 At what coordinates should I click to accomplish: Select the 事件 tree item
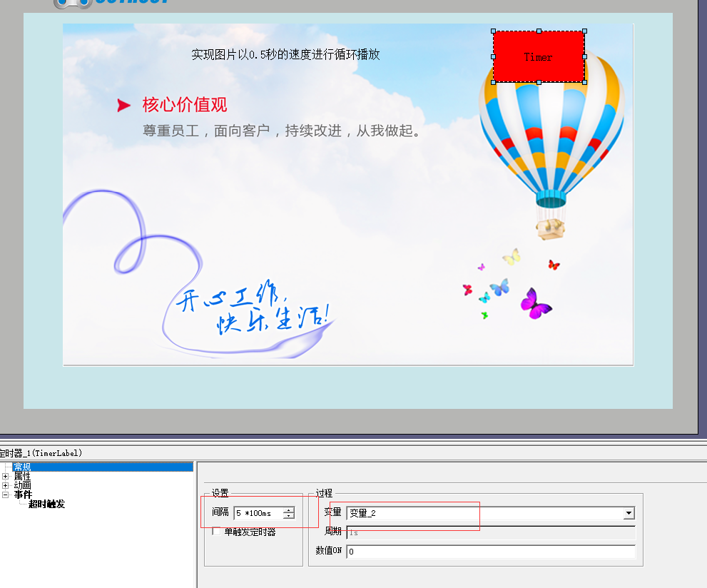click(23, 495)
